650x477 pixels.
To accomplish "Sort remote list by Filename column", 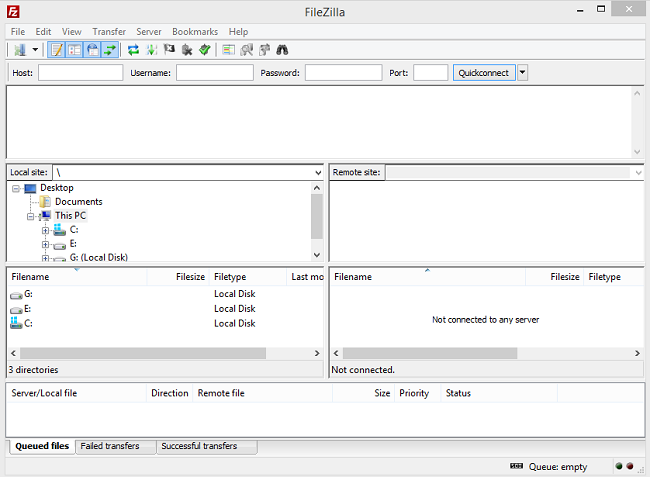I will [428, 277].
